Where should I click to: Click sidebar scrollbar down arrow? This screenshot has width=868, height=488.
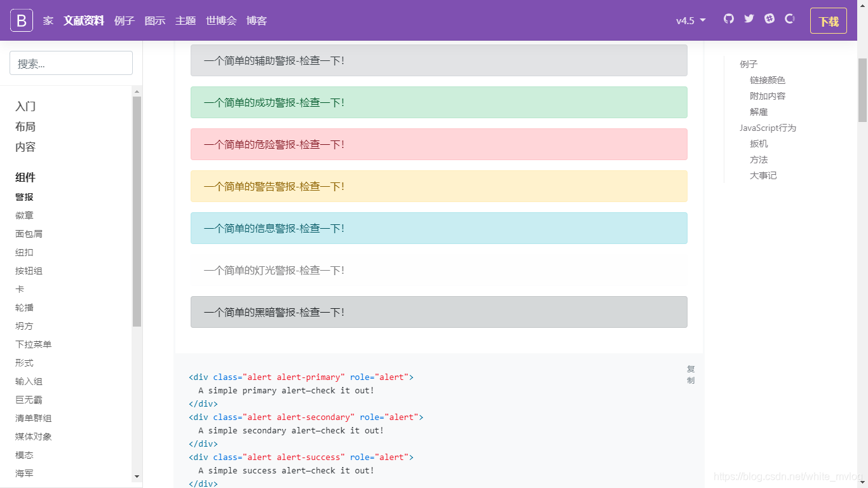(137, 477)
